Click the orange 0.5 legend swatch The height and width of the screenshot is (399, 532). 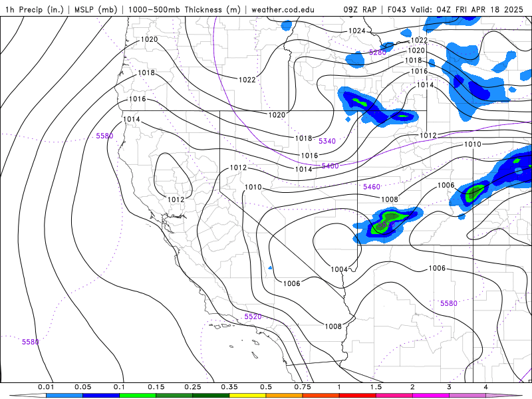point(285,396)
